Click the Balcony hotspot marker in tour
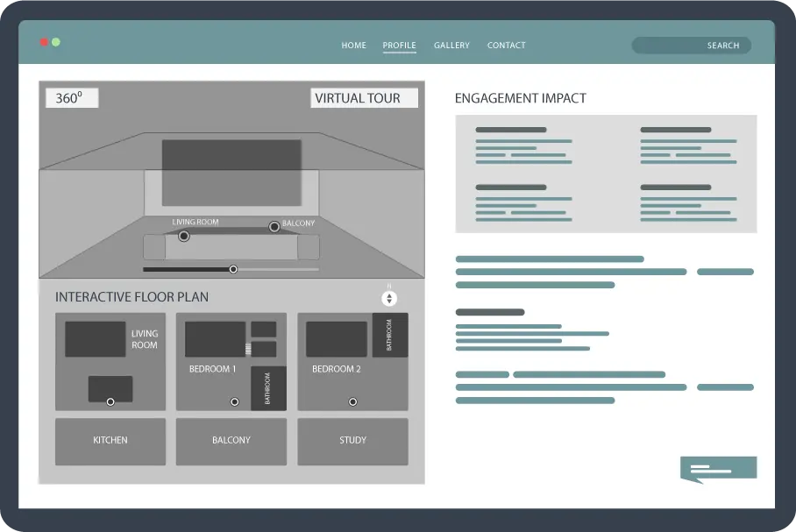Image resolution: width=796 pixels, height=532 pixels. (x=274, y=226)
